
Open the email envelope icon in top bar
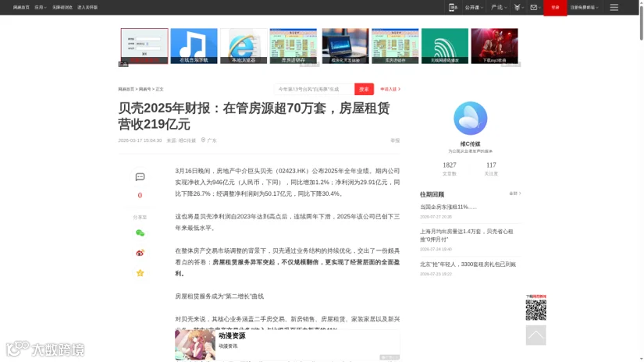pyautogui.click(x=535, y=7)
